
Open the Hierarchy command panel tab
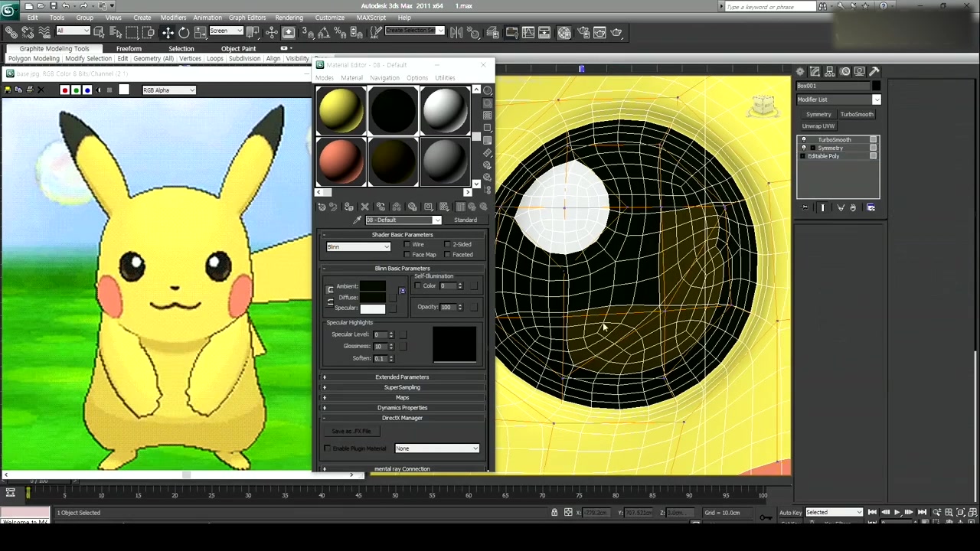(x=830, y=71)
